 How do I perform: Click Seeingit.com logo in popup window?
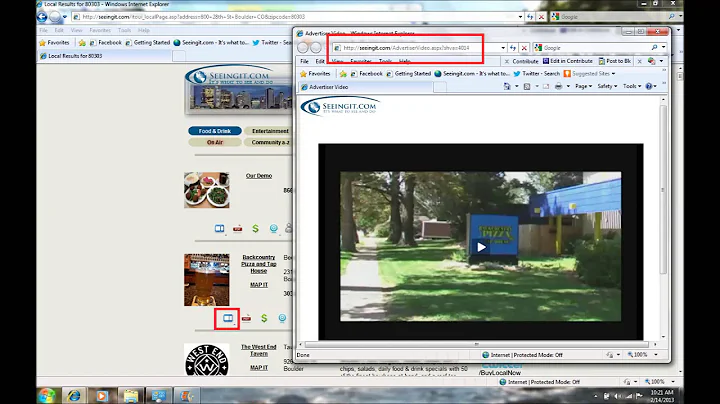(x=340, y=107)
